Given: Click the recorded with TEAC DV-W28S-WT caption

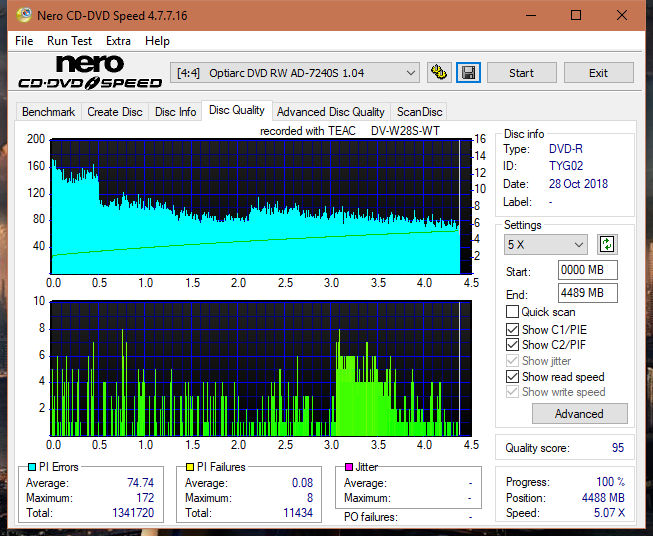Looking at the screenshot, I should pyautogui.click(x=350, y=131).
